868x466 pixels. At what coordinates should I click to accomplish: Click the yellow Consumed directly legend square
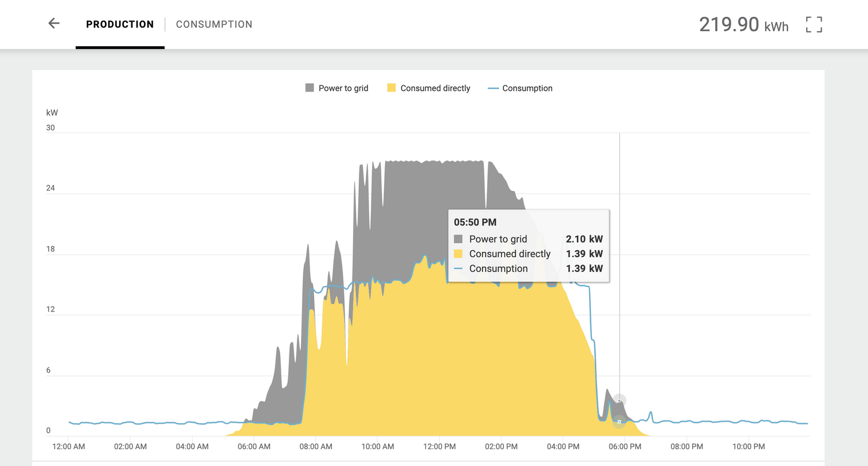tap(392, 88)
